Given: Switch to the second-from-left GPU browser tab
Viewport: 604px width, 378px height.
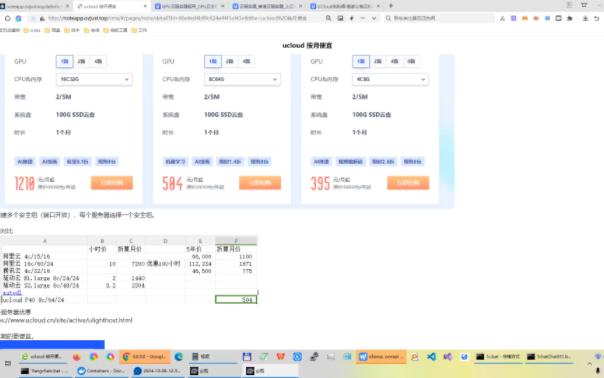Looking at the screenshot, I should pos(189,6).
